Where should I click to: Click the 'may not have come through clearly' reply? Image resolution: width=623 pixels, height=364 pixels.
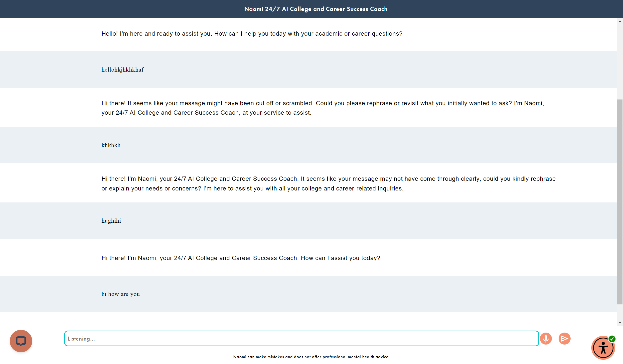click(x=328, y=183)
